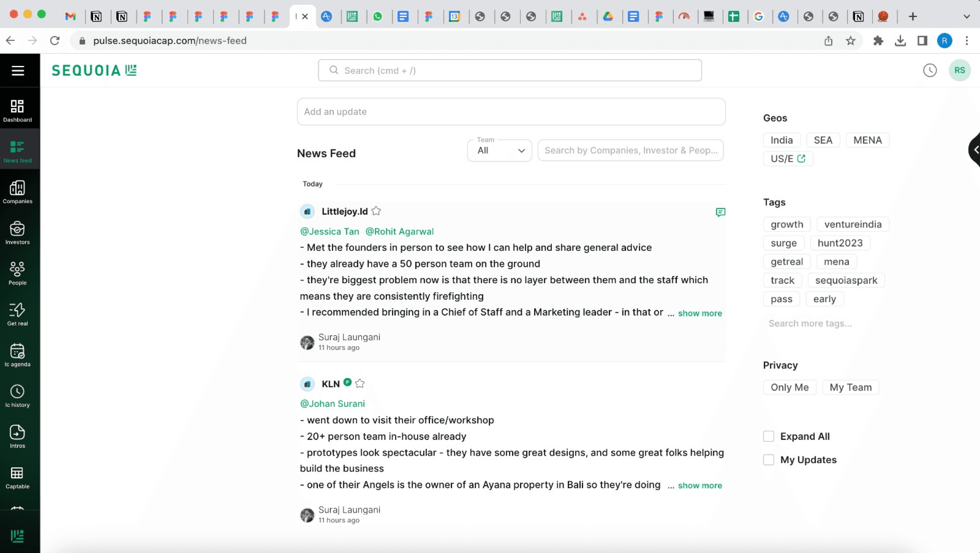Select the surge tag

click(784, 243)
